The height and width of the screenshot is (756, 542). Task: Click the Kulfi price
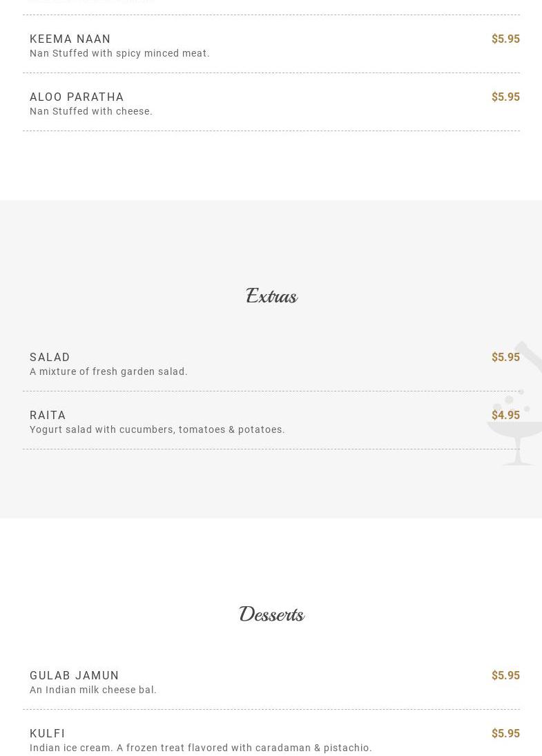(x=505, y=734)
